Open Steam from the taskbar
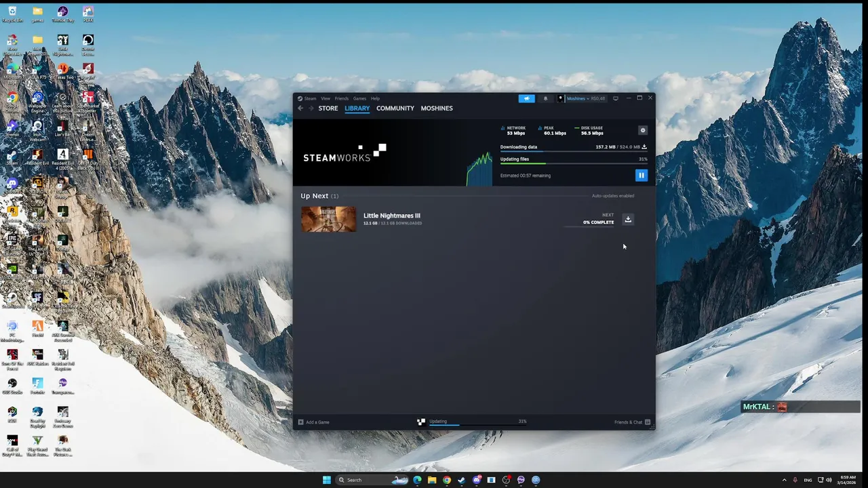The width and height of the screenshot is (868, 488). [x=462, y=480]
